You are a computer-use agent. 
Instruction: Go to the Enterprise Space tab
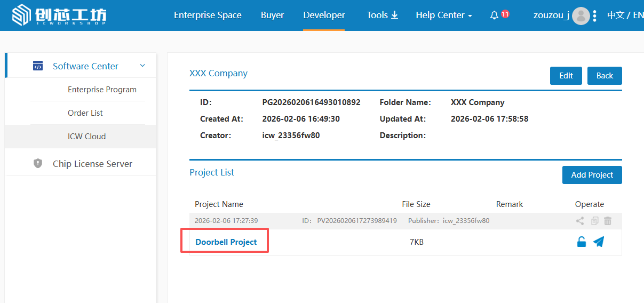click(x=208, y=15)
